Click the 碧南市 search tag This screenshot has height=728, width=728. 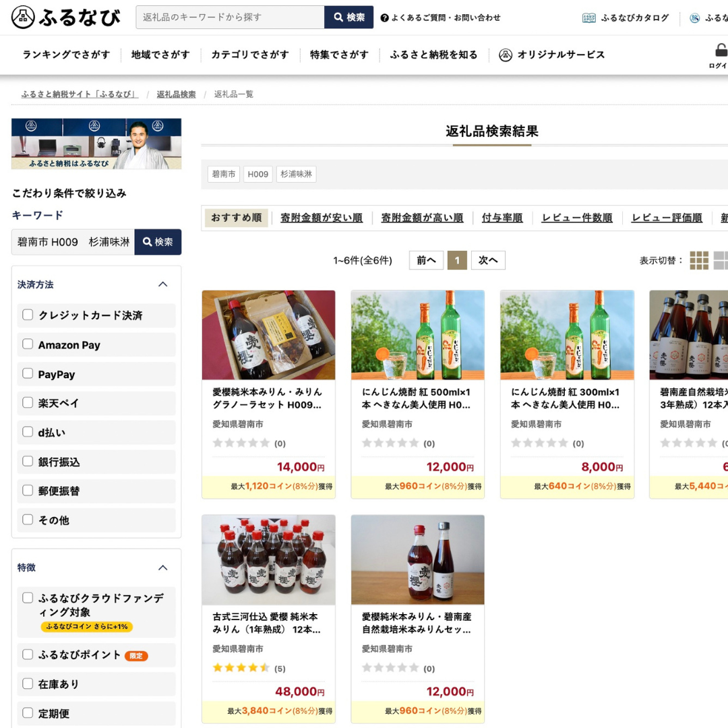click(224, 174)
